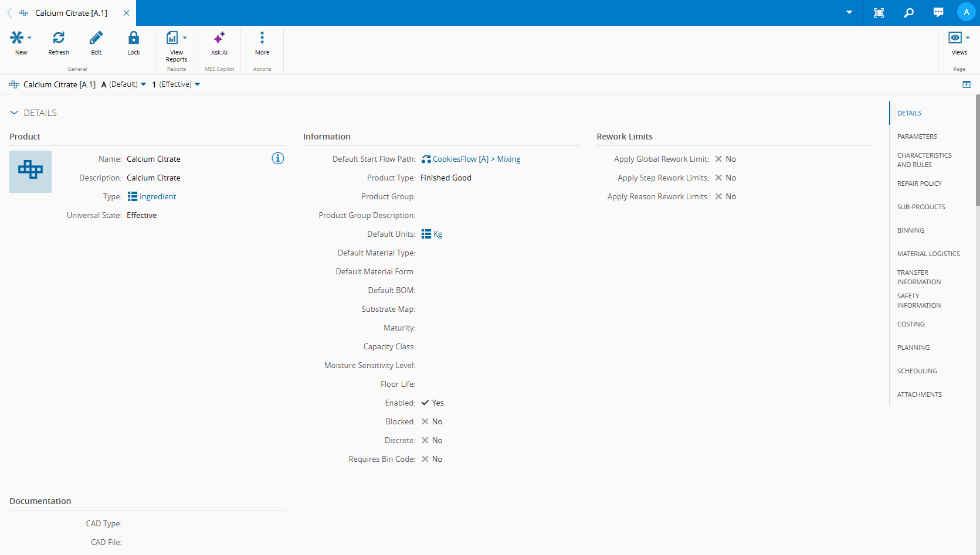Image resolution: width=980 pixels, height=555 pixels.
Task: Open CookiesFlow [A] > Mixing link
Action: click(x=476, y=159)
